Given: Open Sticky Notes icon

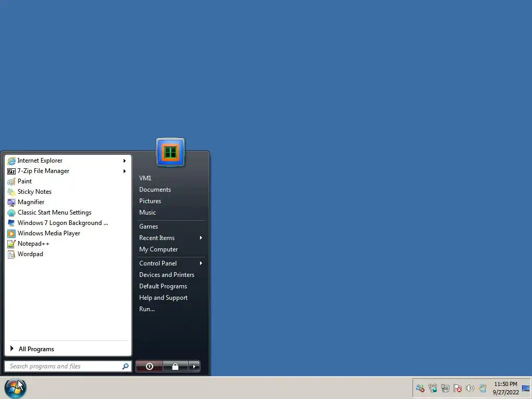Looking at the screenshot, I should (x=11, y=192).
